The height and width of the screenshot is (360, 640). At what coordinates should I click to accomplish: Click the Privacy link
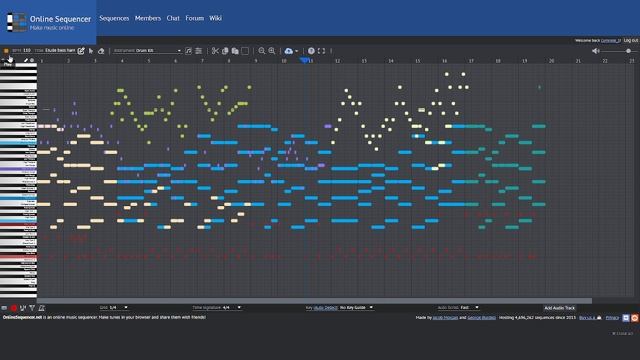pos(612,318)
